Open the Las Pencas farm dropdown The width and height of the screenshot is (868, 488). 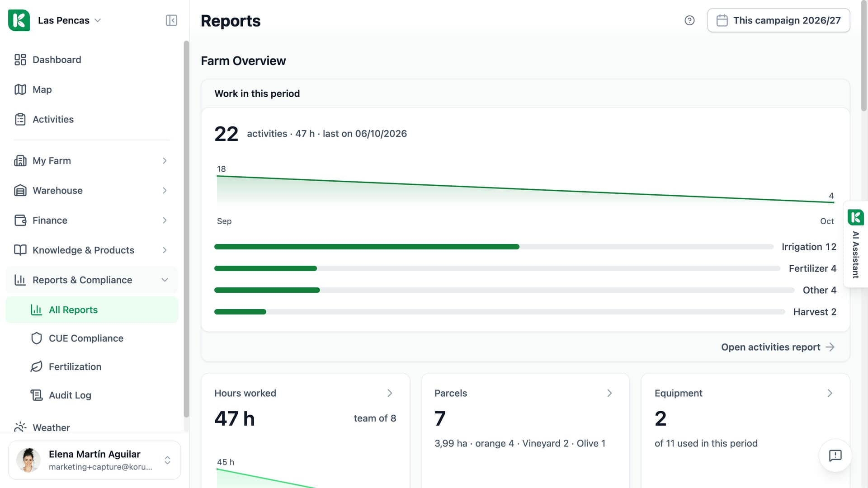coord(69,20)
